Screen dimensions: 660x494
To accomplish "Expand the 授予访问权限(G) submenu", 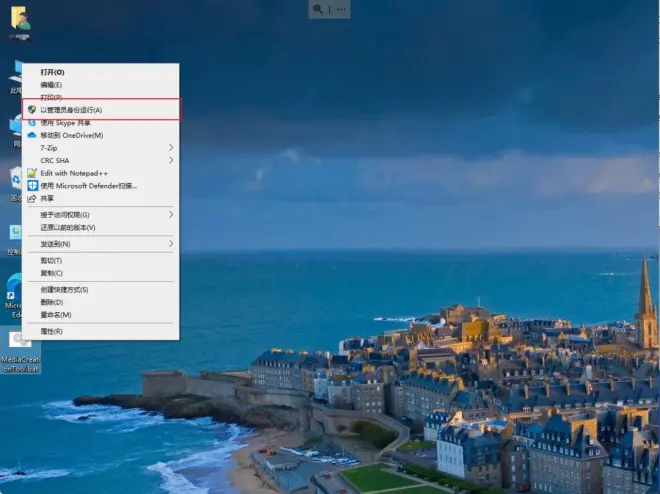I will (101, 215).
